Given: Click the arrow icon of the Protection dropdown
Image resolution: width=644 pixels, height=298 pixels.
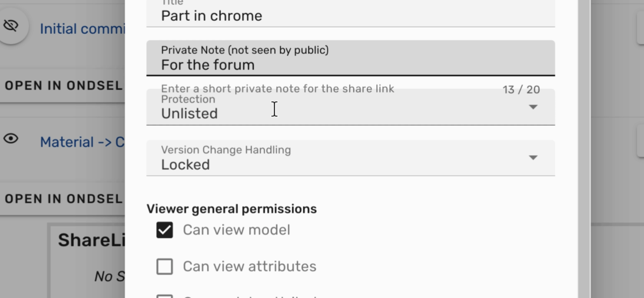Looking at the screenshot, I should (533, 107).
